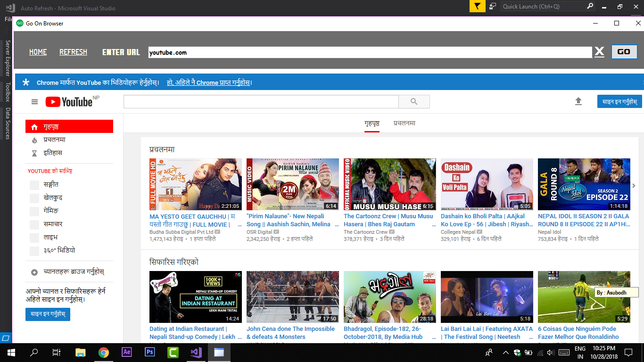Click the HOME link in browser toolbar
The height and width of the screenshot is (362, 644).
[38, 52]
